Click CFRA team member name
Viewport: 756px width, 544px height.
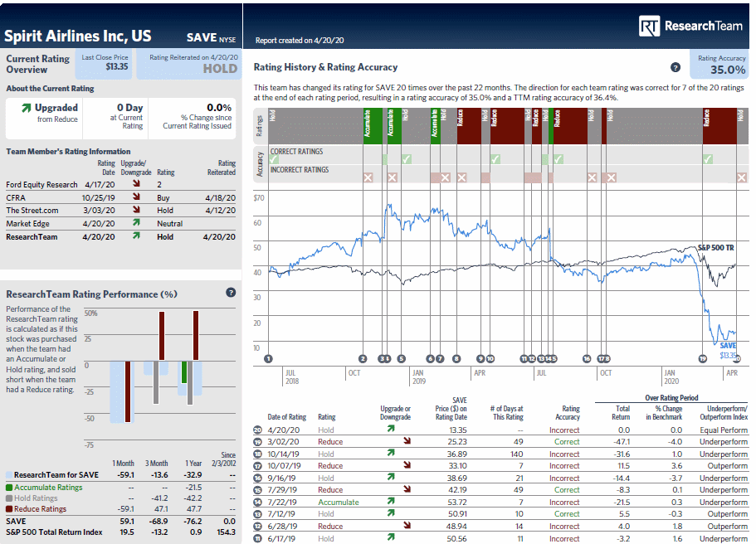point(16,197)
